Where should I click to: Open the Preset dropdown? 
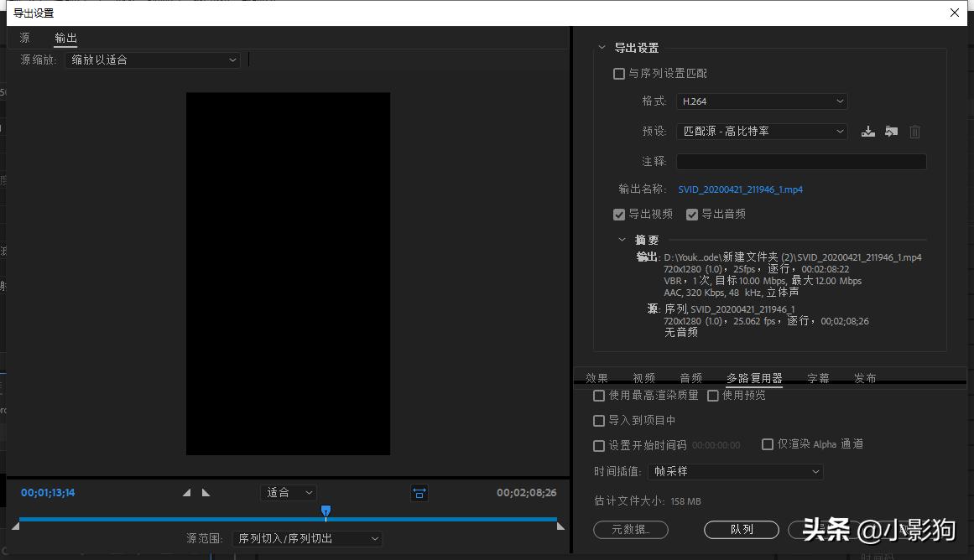763,131
